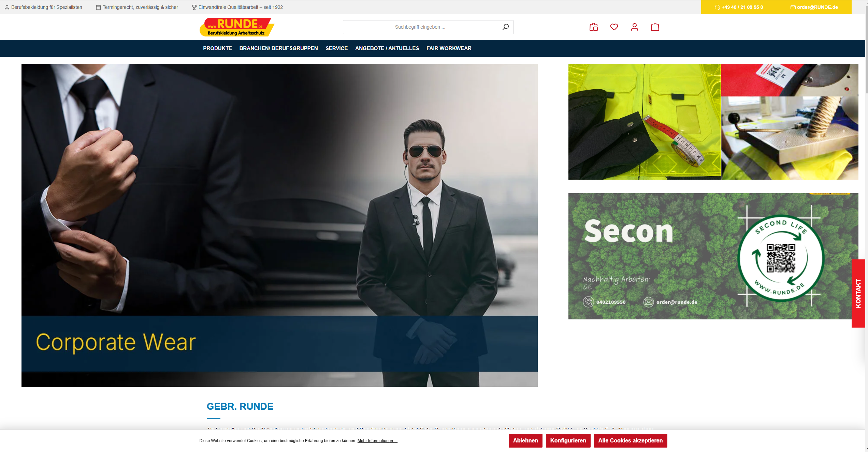Open the wishlist heart icon

coord(614,27)
